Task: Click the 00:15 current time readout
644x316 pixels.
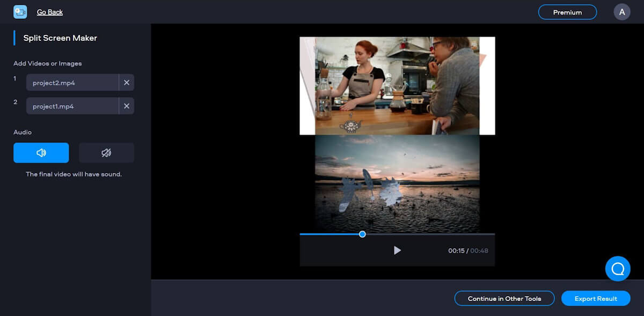Action: click(457, 251)
